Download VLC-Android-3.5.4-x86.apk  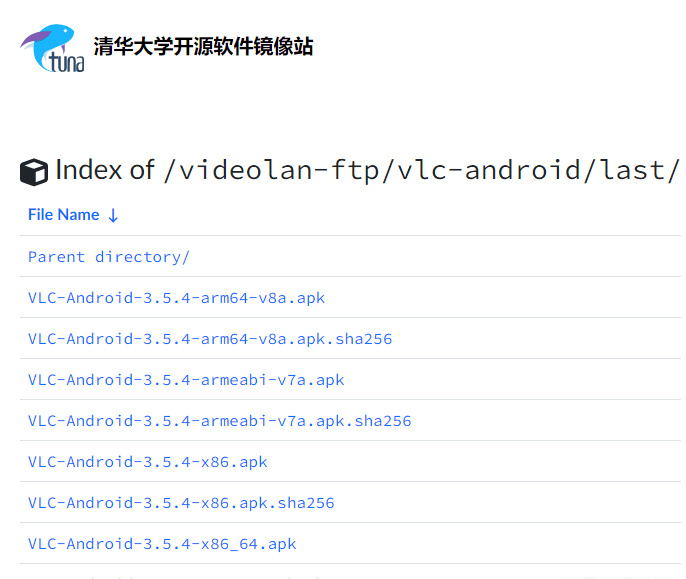click(x=148, y=462)
